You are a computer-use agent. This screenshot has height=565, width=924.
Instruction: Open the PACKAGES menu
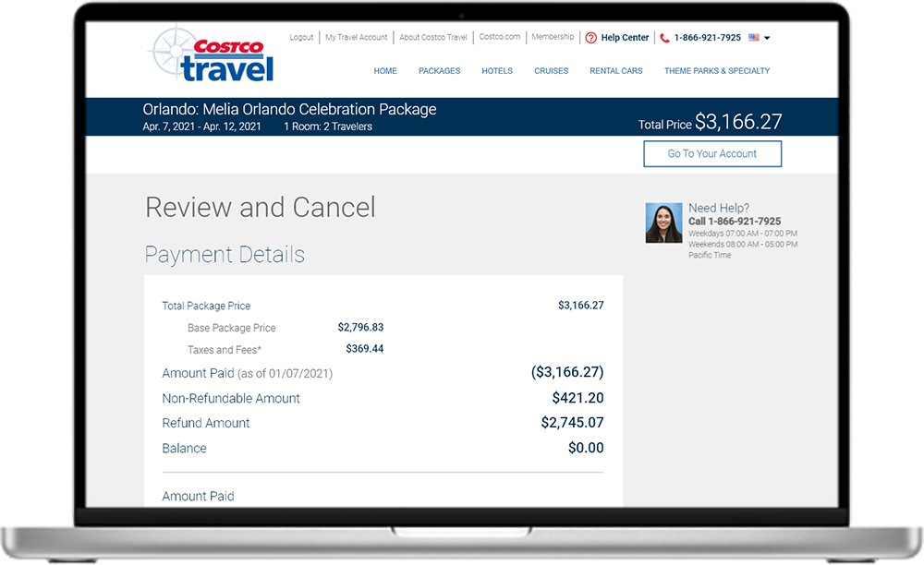tap(440, 70)
